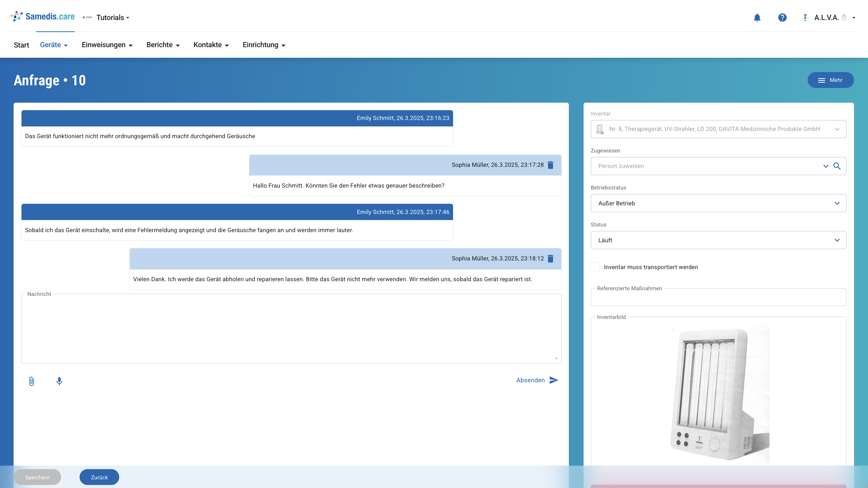Image resolution: width=868 pixels, height=488 pixels.
Task: Click the Inventarbild device thumbnail
Action: (x=719, y=394)
